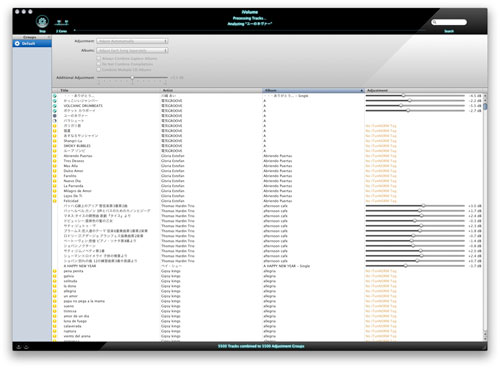The width and height of the screenshot is (500, 368).
Task: Click No iTunNORM Tag in Shangri-La row
Action: coord(381,141)
